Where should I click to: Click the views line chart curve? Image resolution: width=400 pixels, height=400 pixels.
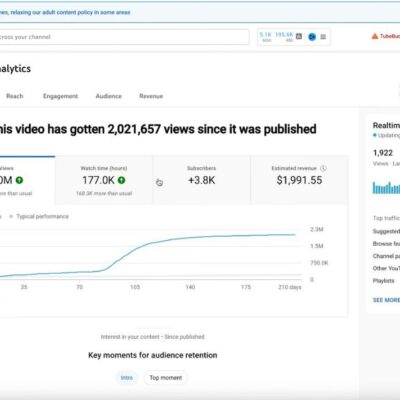(148, 255)
